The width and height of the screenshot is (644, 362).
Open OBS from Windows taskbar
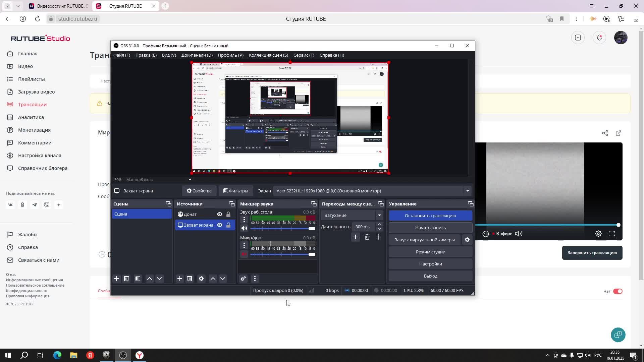tap(123, 355)
